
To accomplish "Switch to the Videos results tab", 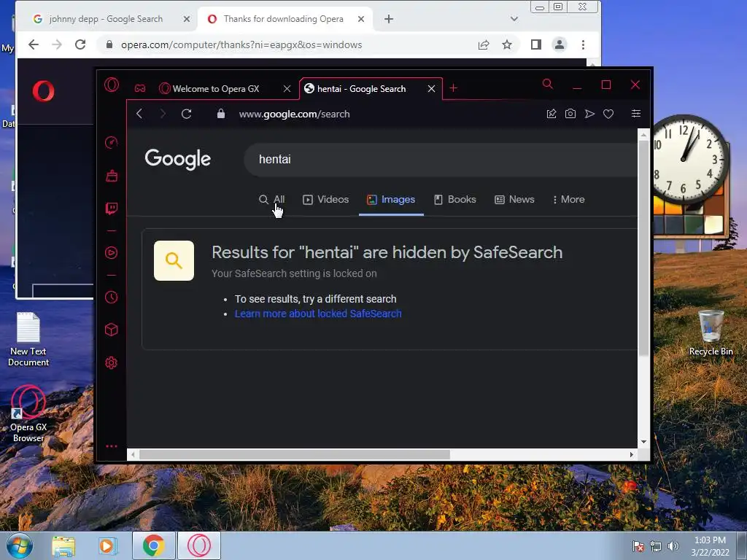I will [326, 200].
